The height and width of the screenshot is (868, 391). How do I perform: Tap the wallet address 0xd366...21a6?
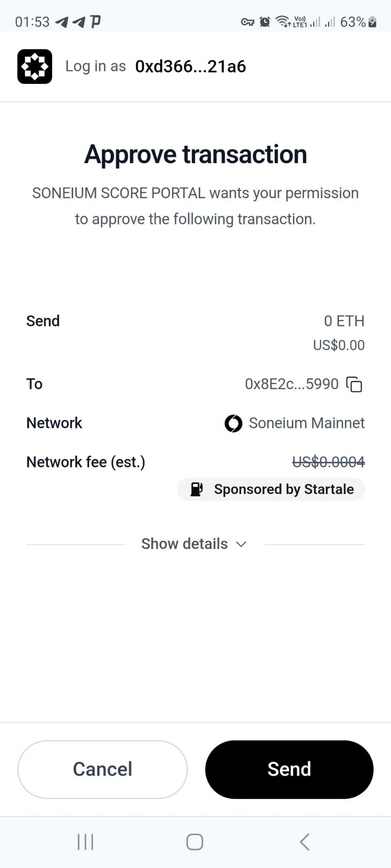pos(190,66)
